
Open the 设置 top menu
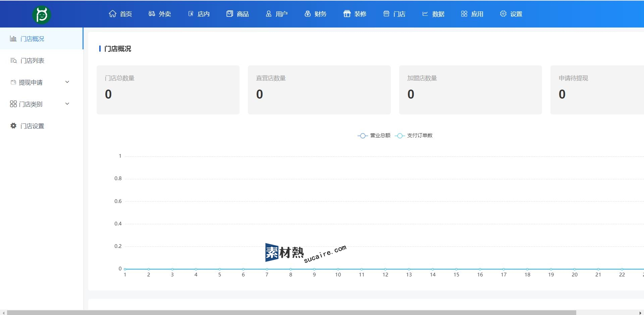[x=511, y=14]
